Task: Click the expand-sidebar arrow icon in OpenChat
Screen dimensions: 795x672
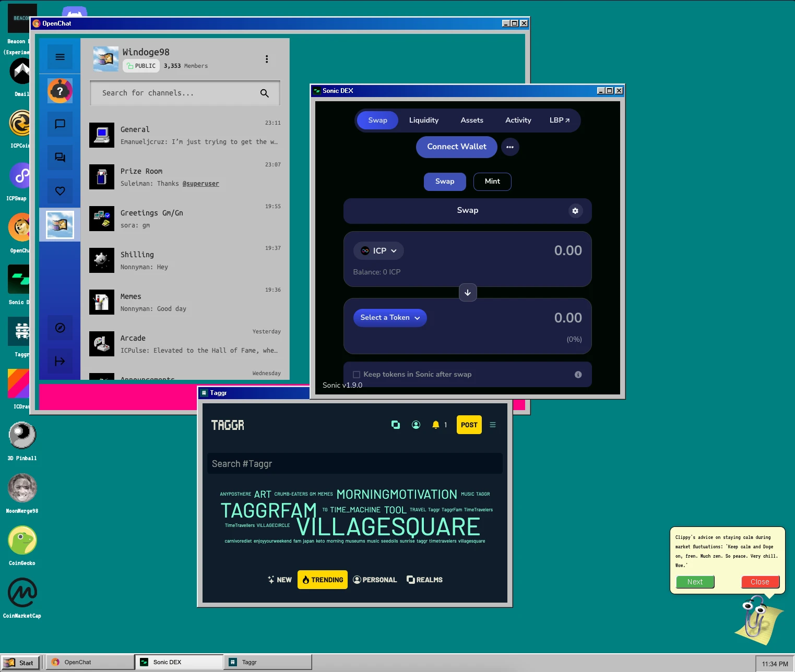Action: pos(60,361)
